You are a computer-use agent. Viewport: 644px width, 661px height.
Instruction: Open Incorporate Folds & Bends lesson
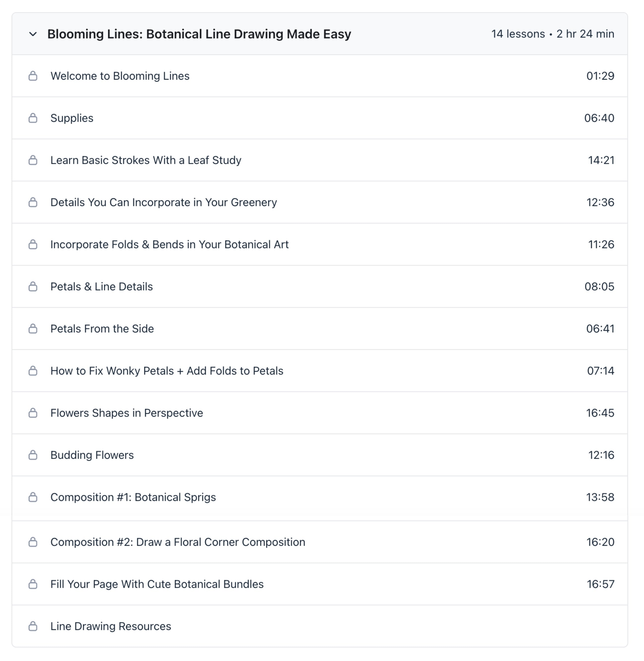[x=169, y=244]
